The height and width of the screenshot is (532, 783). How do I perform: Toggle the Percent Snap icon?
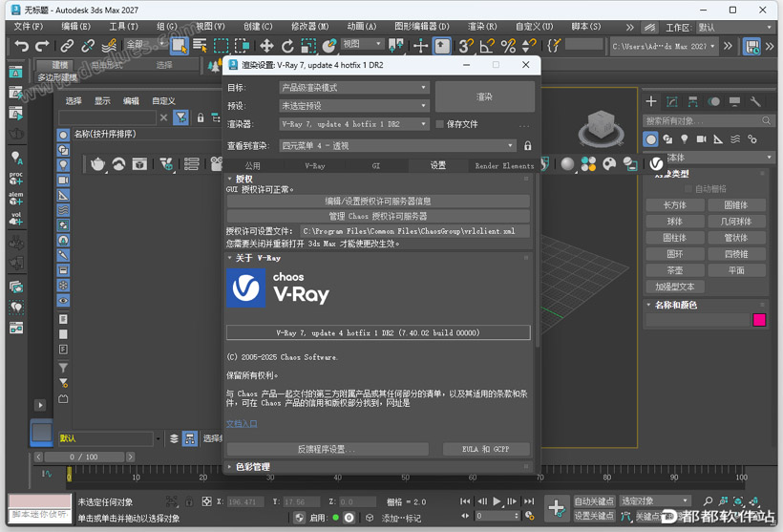(508, 46)
